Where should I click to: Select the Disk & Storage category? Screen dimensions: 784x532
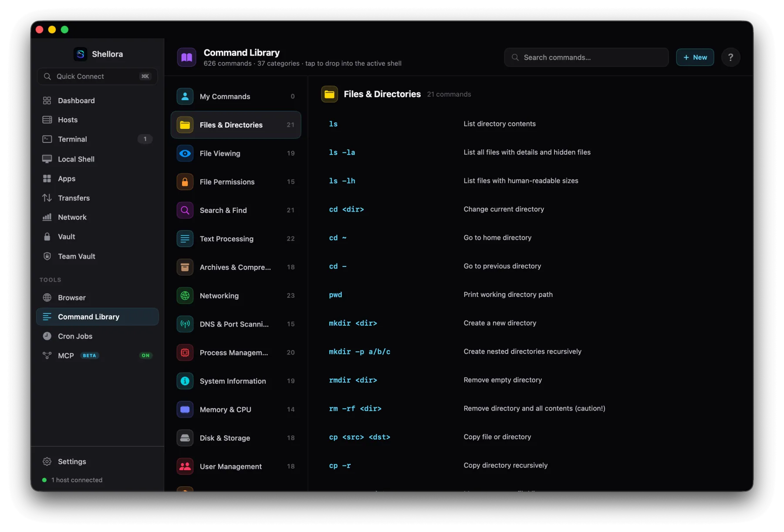click(x=236, y=438)
